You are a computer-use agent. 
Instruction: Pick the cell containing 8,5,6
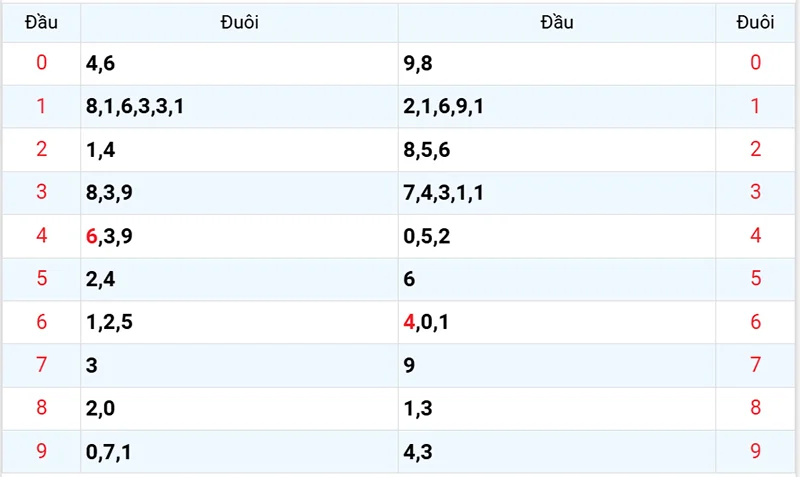427,150
